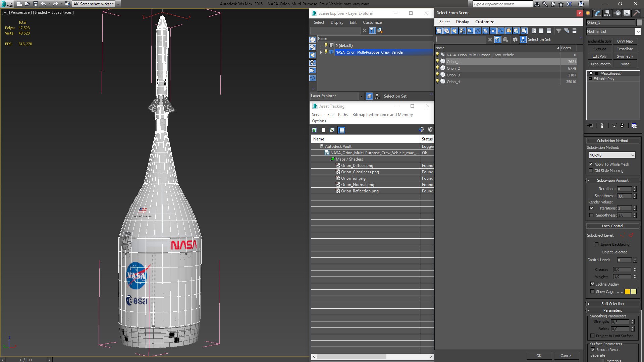The width and height of the screenshot is (644, 362).
Task: Open the Modify command panel tab
Action: point(598,13)
